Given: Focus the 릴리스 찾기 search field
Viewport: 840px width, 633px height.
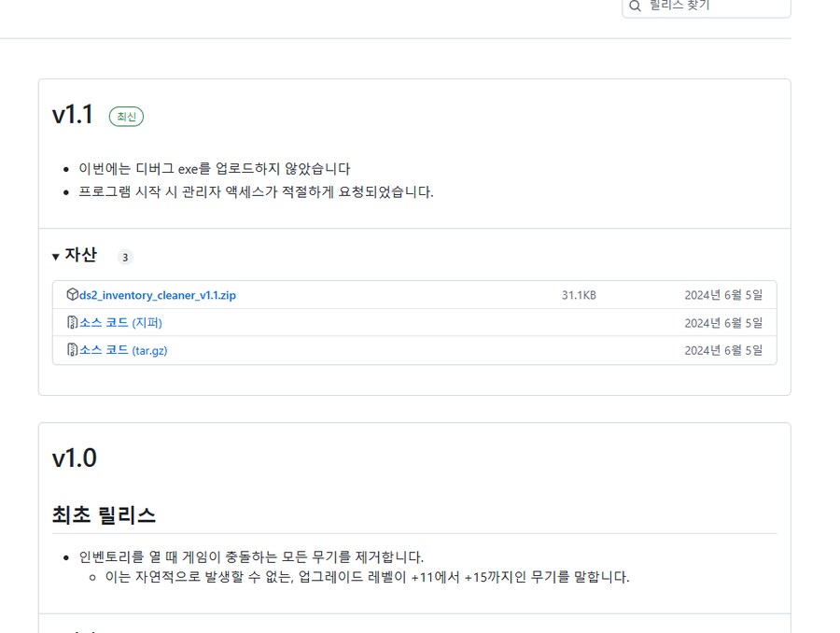Looking at the screenshot, I should 707,7.
